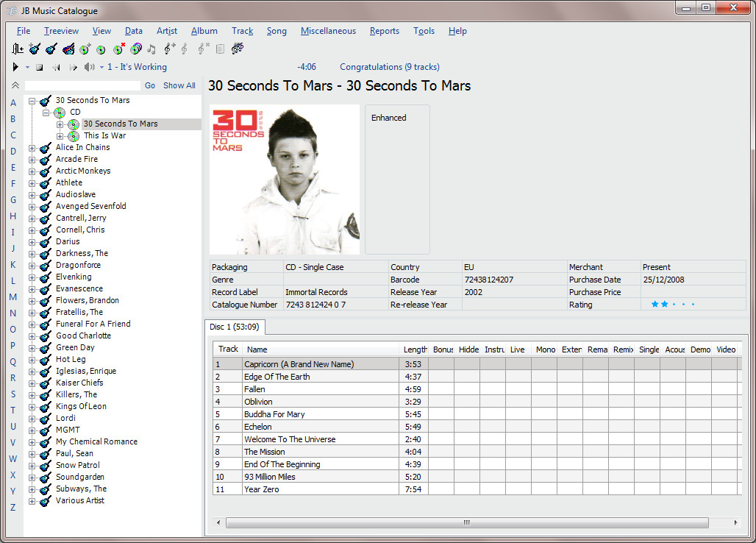Open the Reports menu

point(385,31)
